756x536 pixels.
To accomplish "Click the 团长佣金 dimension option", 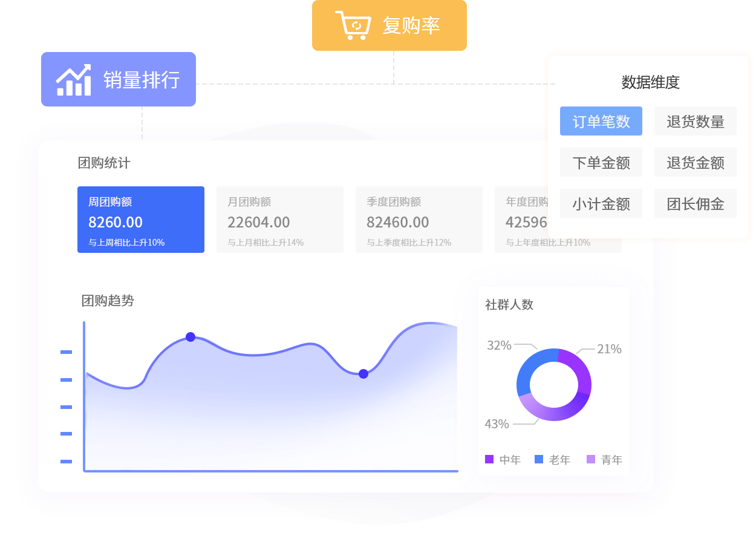I will (695, 204).
